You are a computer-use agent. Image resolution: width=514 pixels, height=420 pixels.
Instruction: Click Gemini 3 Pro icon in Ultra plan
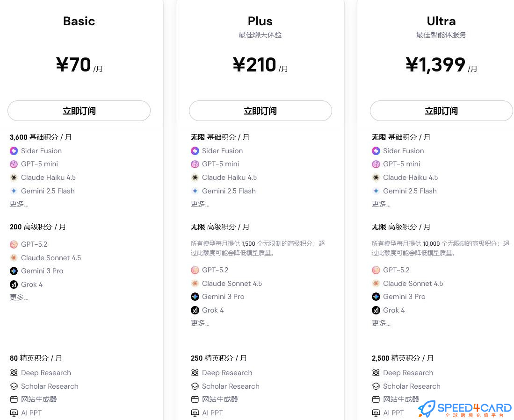coord(376,297)
